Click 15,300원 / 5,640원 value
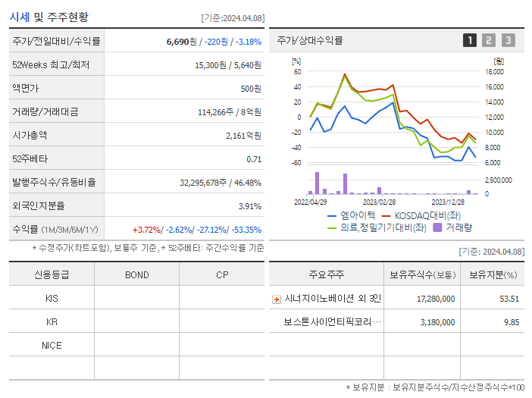This screenshot has width=532, height=398. (227, 65)
